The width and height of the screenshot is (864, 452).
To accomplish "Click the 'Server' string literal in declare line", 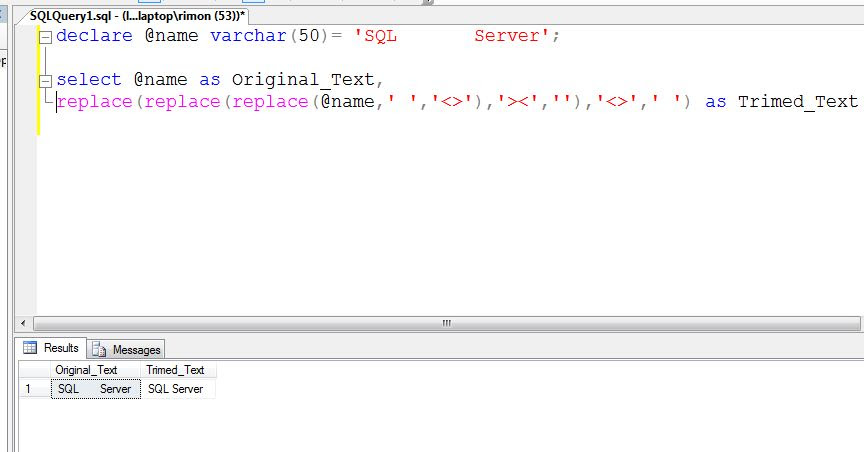I will pos(506,36).
